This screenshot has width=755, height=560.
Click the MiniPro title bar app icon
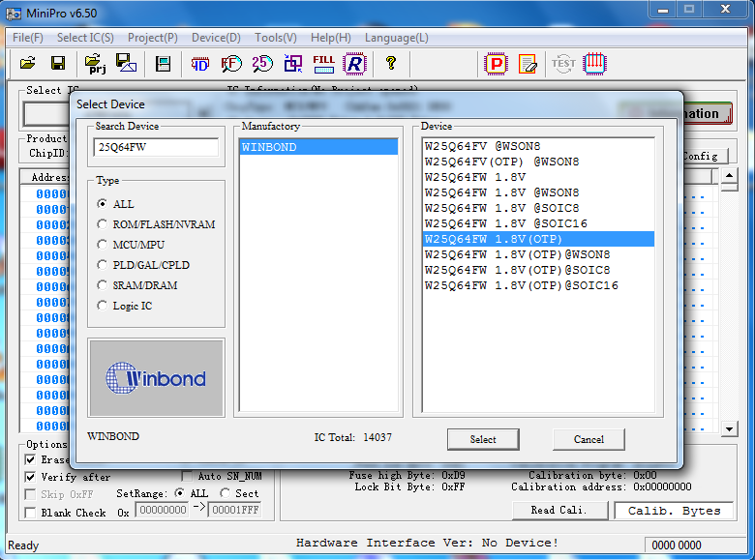coord(14,13)
